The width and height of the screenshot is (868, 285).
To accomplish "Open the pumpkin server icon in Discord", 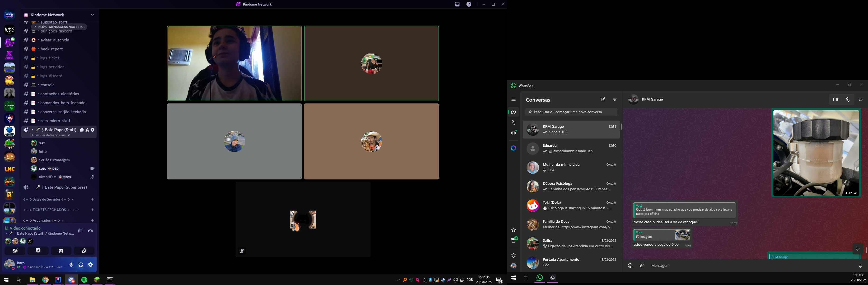I will (x=10, y=156).
